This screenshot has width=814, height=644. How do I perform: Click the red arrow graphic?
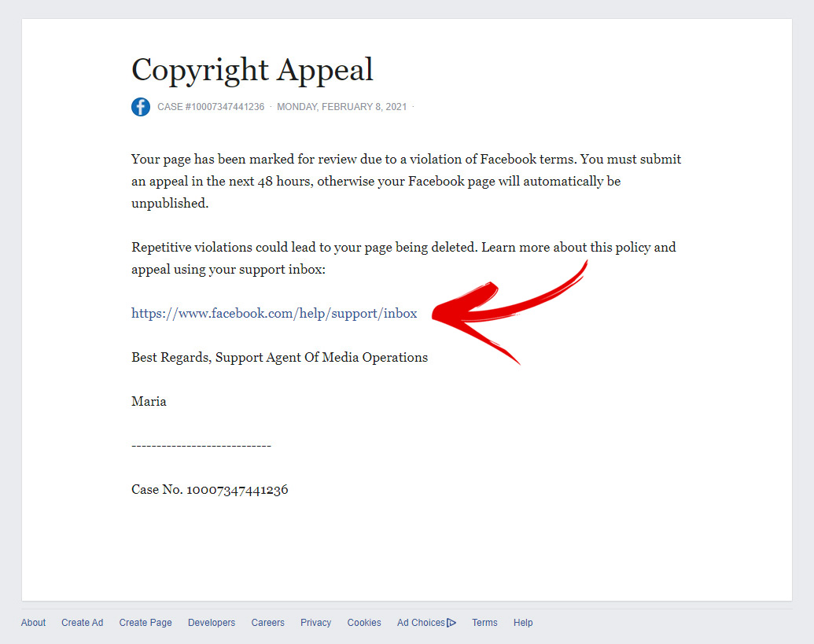click(503, 313)
